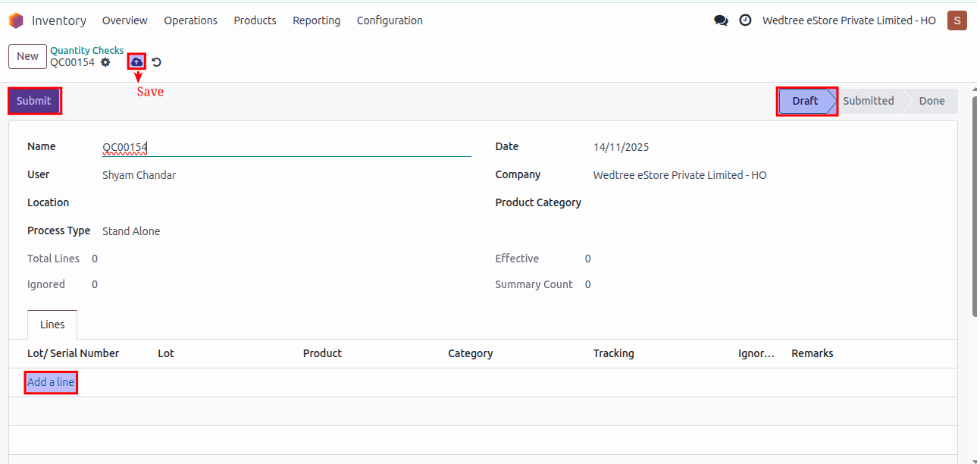Open the Overview menu

125,20
